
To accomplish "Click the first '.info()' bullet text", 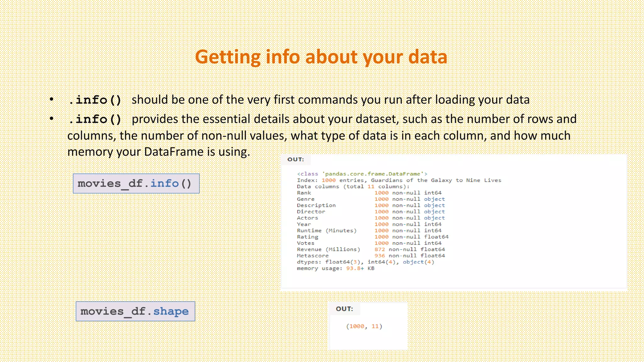I will coord(95,100).
